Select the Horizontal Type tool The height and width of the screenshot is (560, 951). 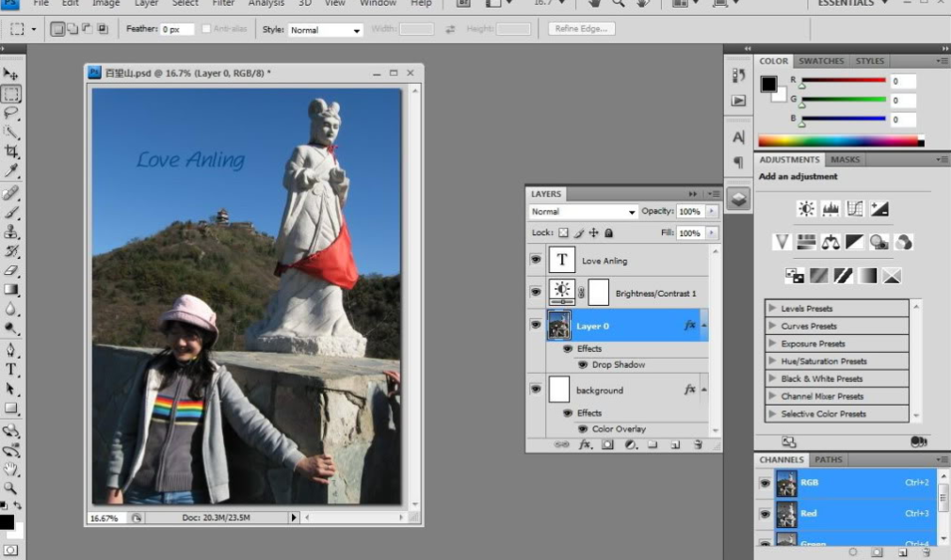pyautogui.click(x=11, y=369)
